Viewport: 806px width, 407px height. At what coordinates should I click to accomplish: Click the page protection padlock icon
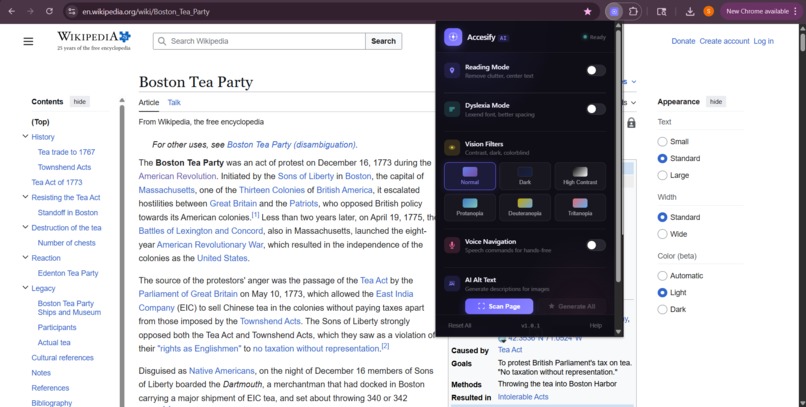tap(631, 123)
